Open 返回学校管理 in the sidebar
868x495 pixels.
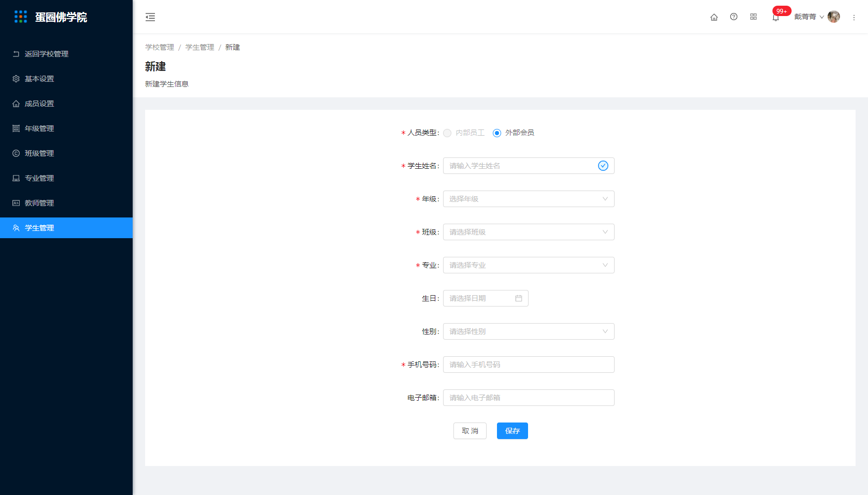66,54
